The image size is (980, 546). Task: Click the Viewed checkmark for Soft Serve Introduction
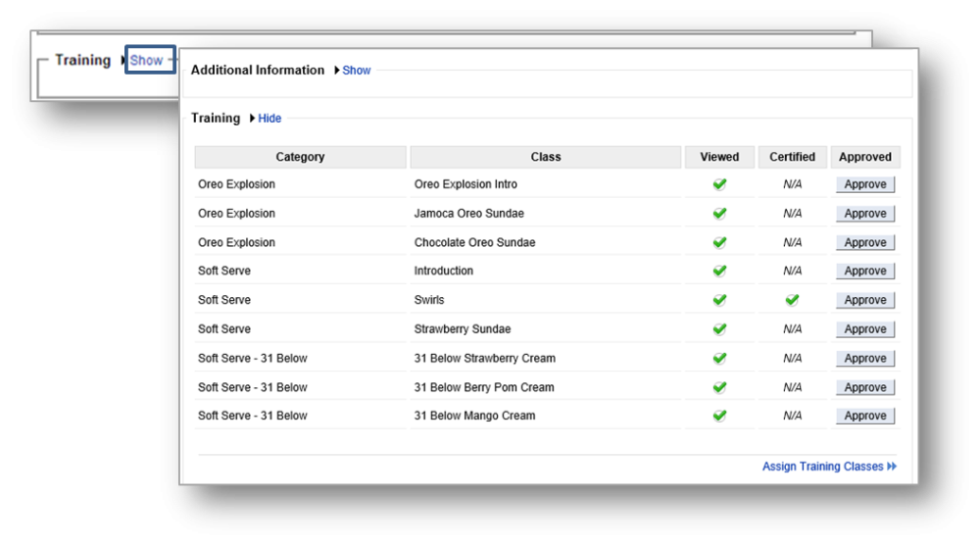[719, 271]
